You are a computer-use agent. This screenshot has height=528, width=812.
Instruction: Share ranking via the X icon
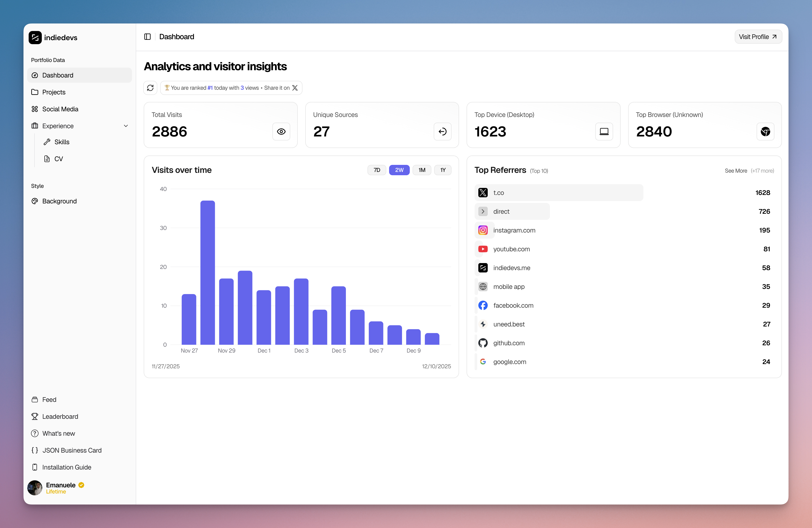point(295,88)
